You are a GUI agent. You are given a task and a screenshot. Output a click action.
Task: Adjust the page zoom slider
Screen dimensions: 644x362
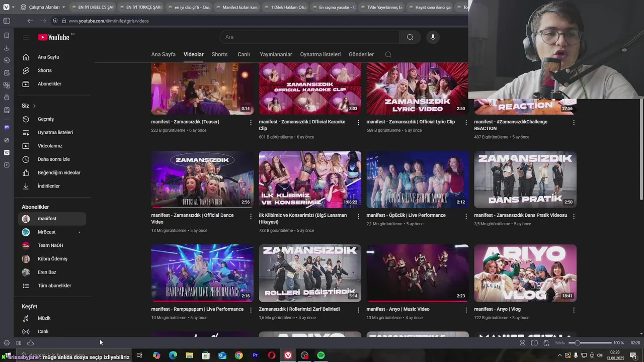pos(590,343)
